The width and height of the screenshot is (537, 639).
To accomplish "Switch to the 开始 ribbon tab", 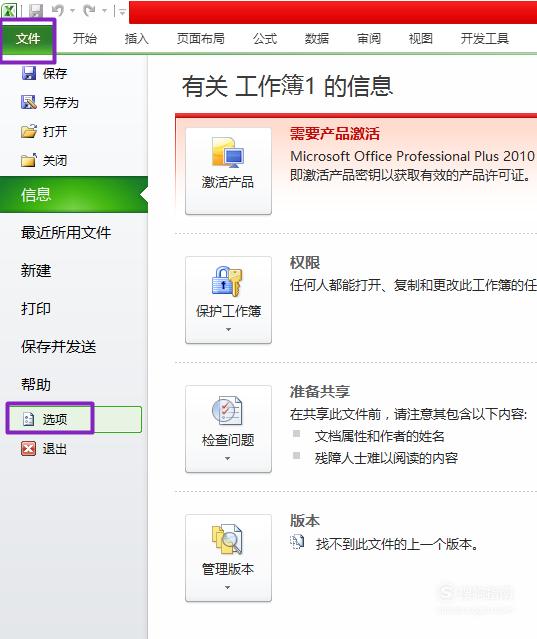I will (85, 39).
